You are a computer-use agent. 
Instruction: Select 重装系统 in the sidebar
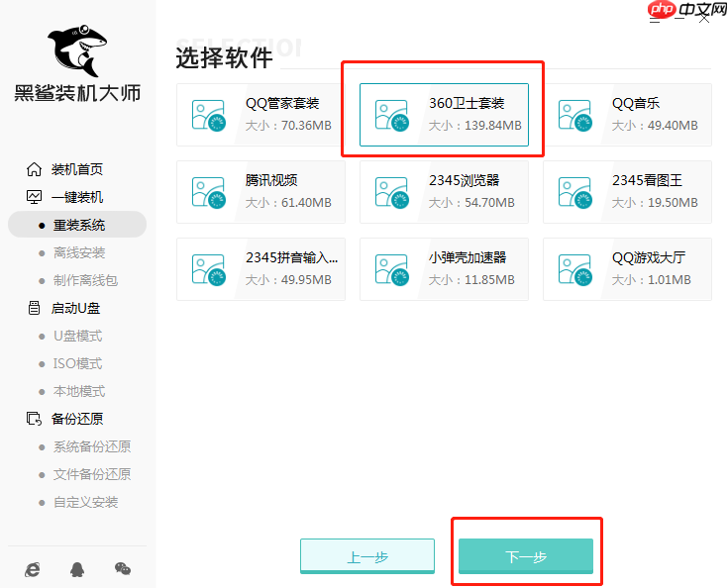[79, 225]
